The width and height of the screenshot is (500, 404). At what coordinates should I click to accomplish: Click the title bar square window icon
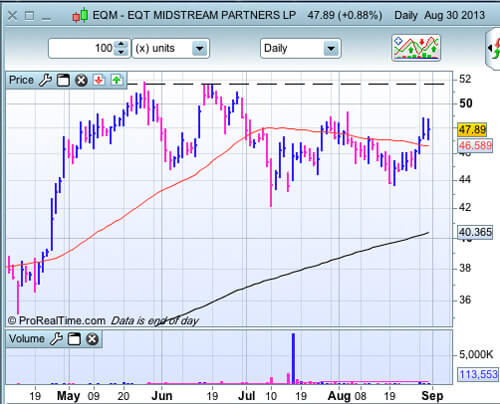pos(29,16)
